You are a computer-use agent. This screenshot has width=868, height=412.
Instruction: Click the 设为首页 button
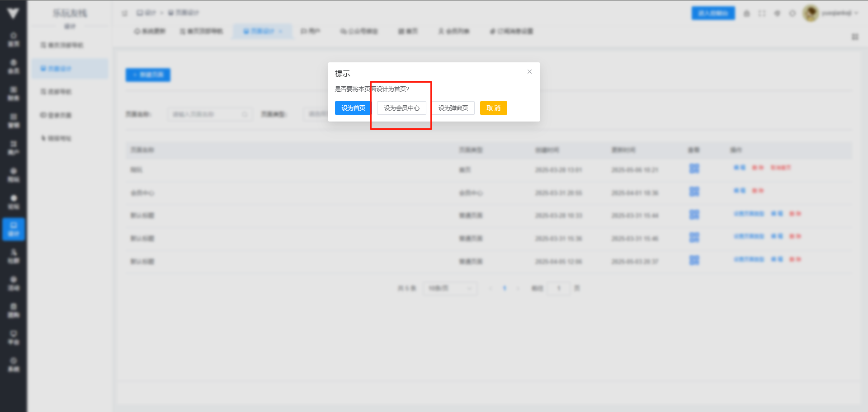click(x=353, y=108)
